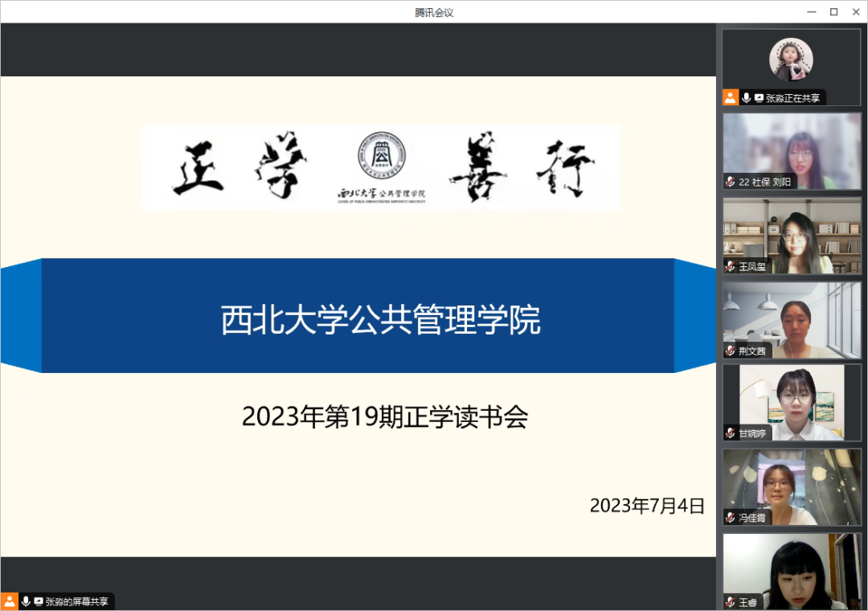Click the shared slide title 西北大学公共管理学院
This screenshot has width=868, height=611.
click(x=380, y=320)
